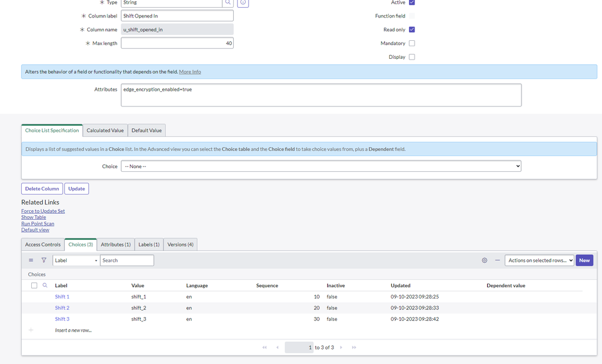Go to previous page arrow icon
Viewport: 602px width, 364px height.
point(277,348)
